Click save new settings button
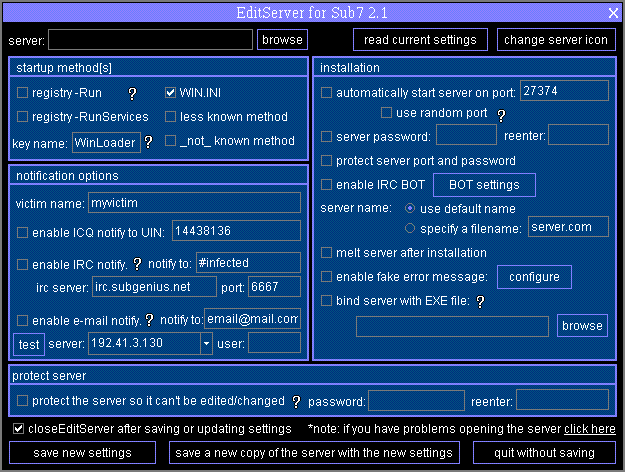The width and height of the screenshot is (625, 472). tap(83, 452)
